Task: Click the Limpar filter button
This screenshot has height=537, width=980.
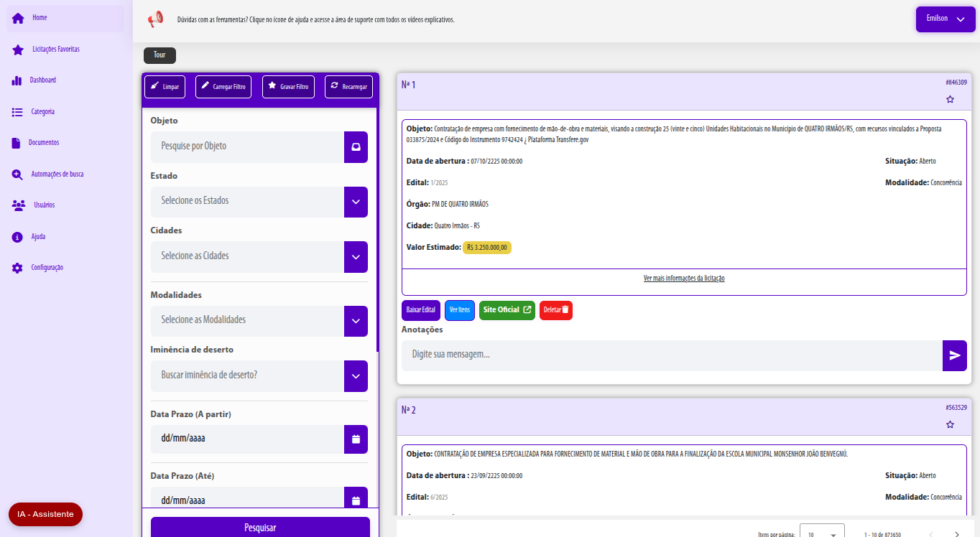Action: coord(165,87)
